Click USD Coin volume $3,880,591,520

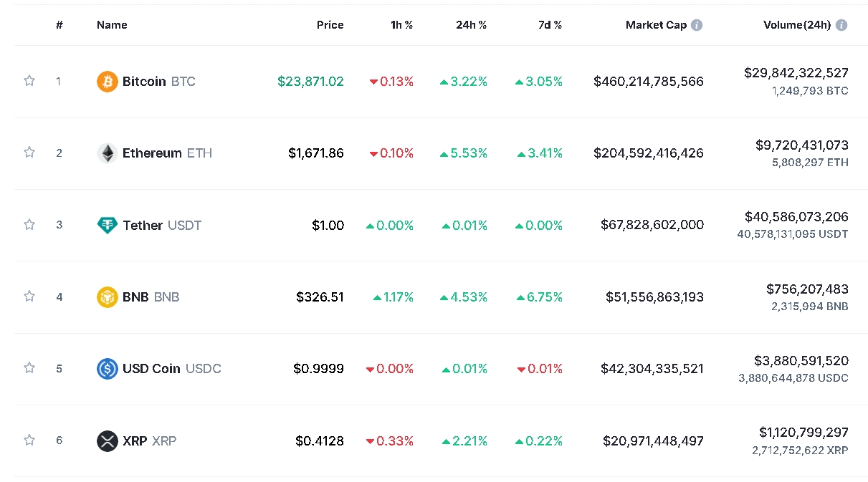801,360
